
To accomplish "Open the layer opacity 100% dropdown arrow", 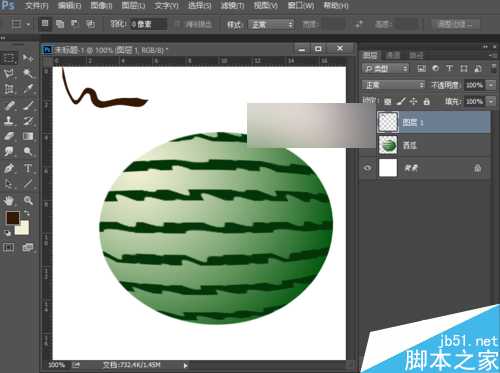I will [x=491, y=85].
